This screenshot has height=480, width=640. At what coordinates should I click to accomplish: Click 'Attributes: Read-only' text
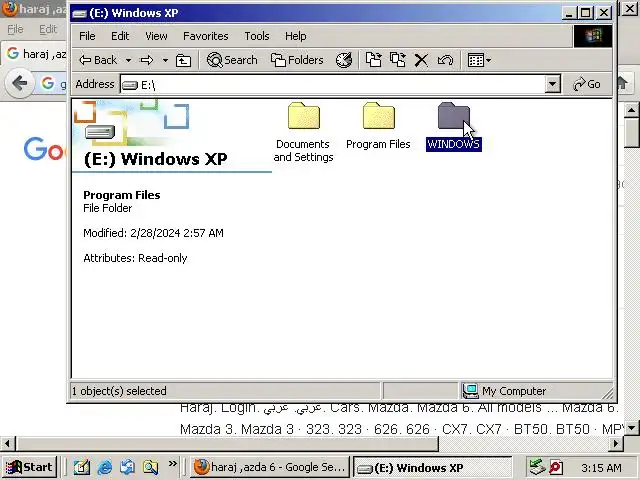coord(135,258)
